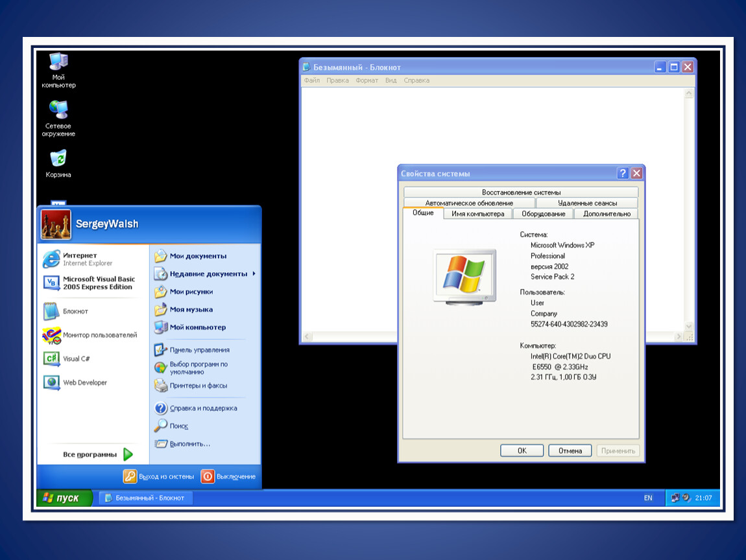Click product ID 55274-640-4302982-23439
The image size is (746, 560).
click(569, 324)
